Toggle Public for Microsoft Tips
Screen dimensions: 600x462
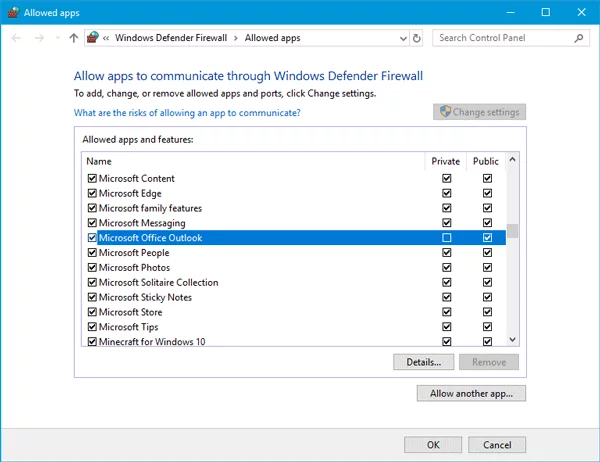(x=487, y=327)
